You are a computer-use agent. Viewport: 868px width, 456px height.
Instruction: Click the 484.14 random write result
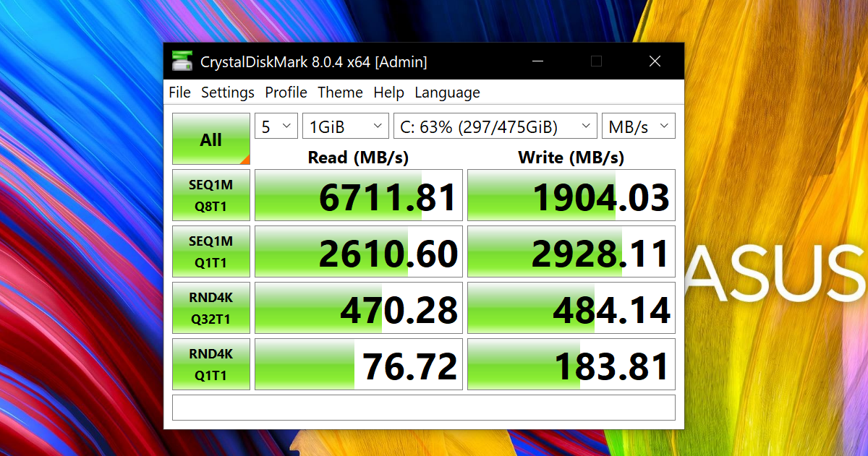click(x=571, y=308)
